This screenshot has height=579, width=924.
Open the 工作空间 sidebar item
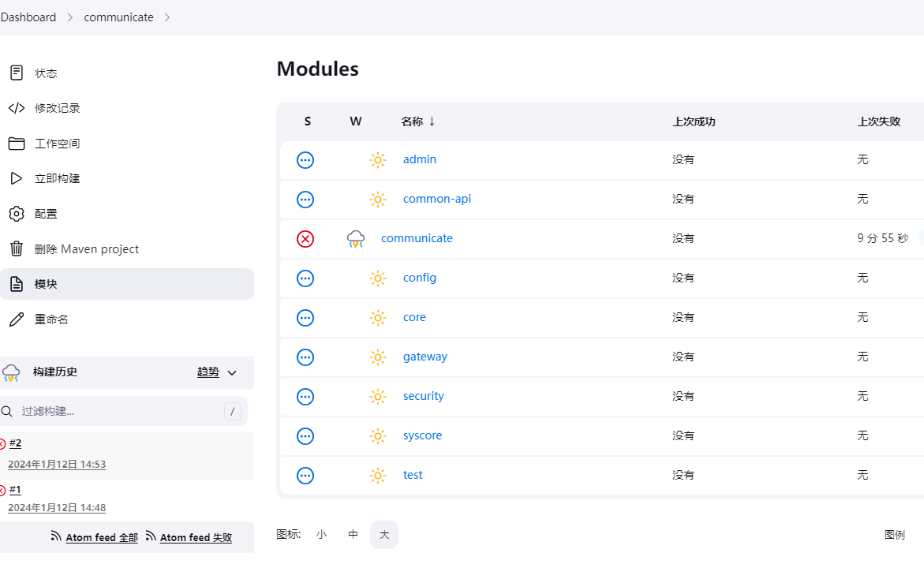point(57,144)
